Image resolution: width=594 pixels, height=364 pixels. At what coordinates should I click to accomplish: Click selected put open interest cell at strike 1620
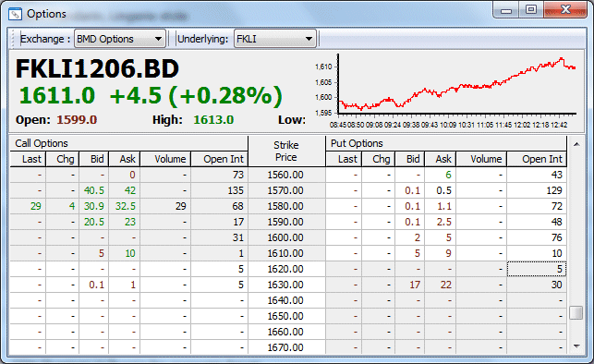[537, 270]
